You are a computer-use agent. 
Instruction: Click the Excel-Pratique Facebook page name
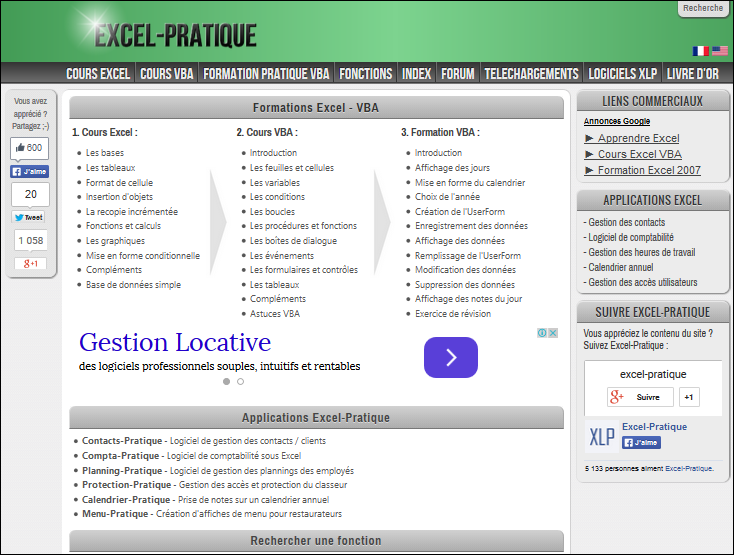point(654,427)
